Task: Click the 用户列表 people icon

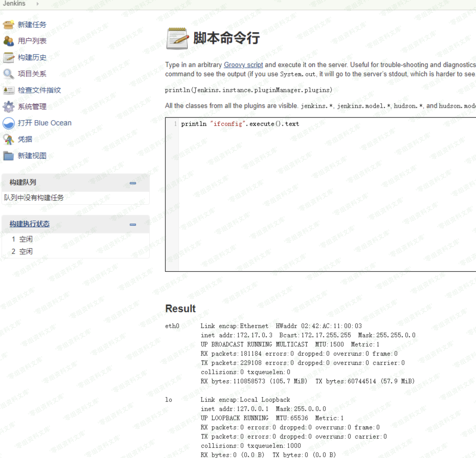Action: click(8, 41)
